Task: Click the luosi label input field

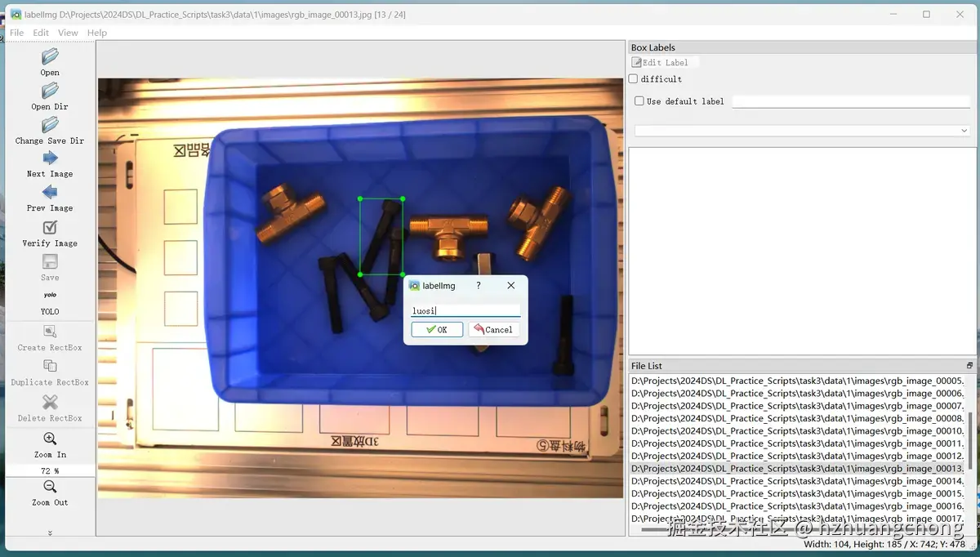Action: 465,310
